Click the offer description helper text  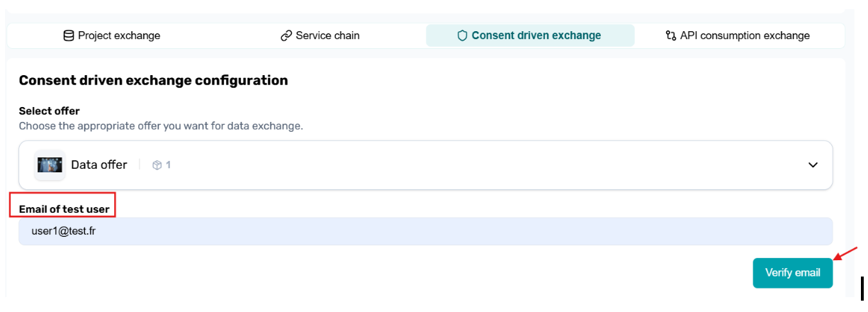tap(160, 126)
